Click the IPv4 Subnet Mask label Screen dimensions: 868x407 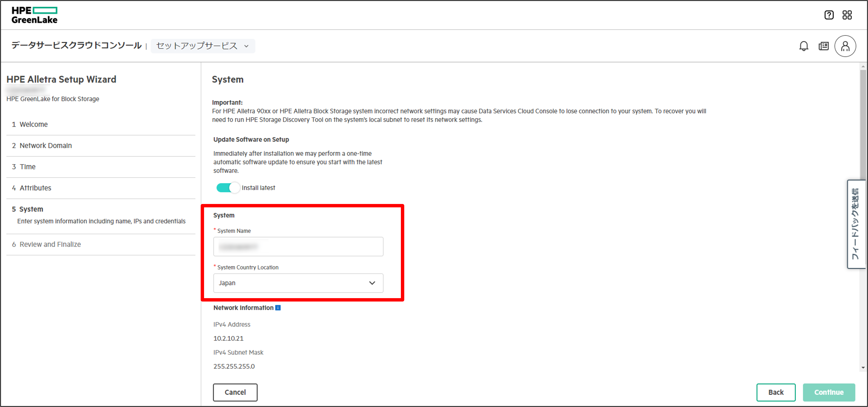pyautogui.click(x=238, y=352)
